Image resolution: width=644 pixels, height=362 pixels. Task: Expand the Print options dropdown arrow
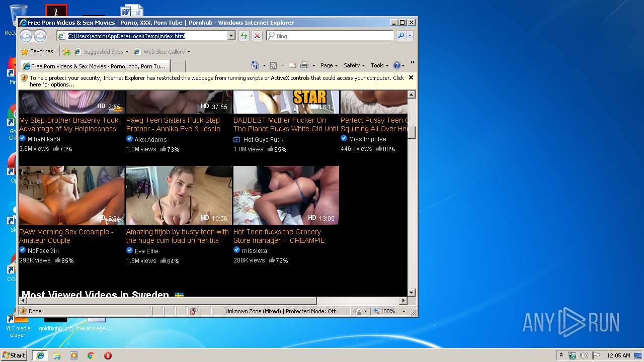click(x=313, y=65)
